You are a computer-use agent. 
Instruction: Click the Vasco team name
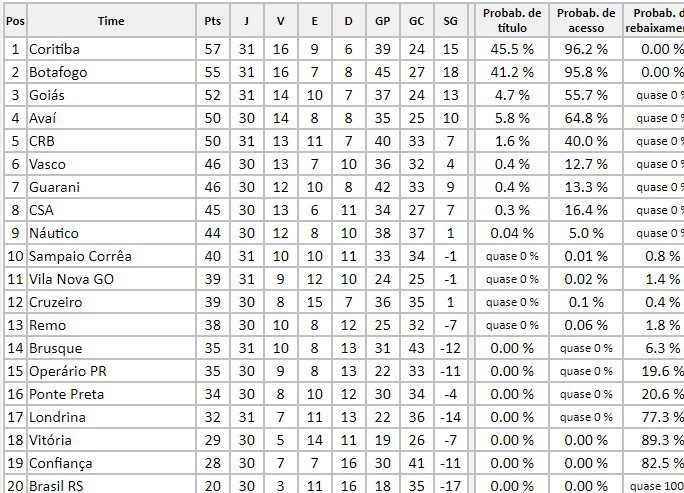(48, 164)
